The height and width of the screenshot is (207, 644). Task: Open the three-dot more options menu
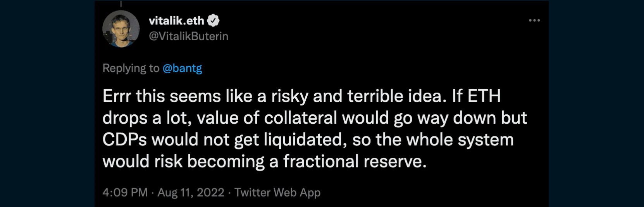tap(534, 21)
